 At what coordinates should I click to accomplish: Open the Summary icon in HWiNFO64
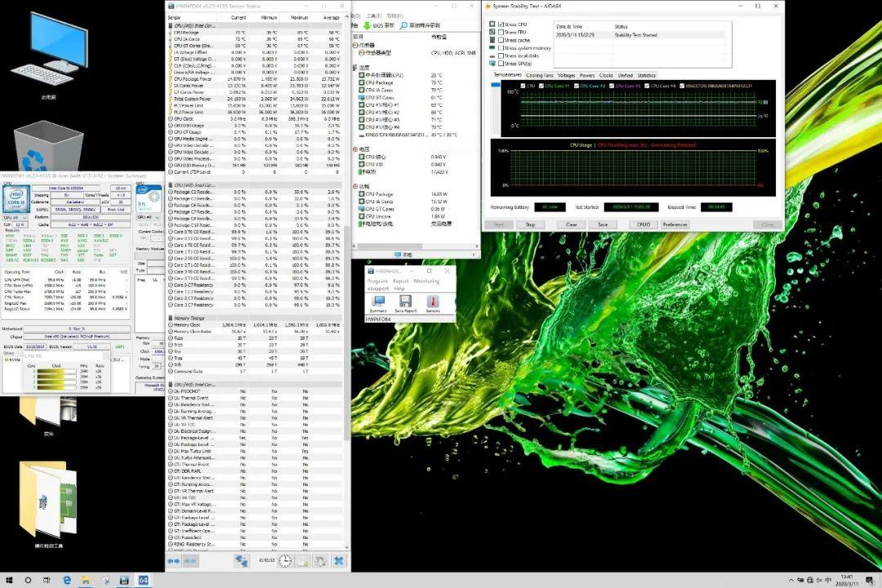[x=378, y=302]
